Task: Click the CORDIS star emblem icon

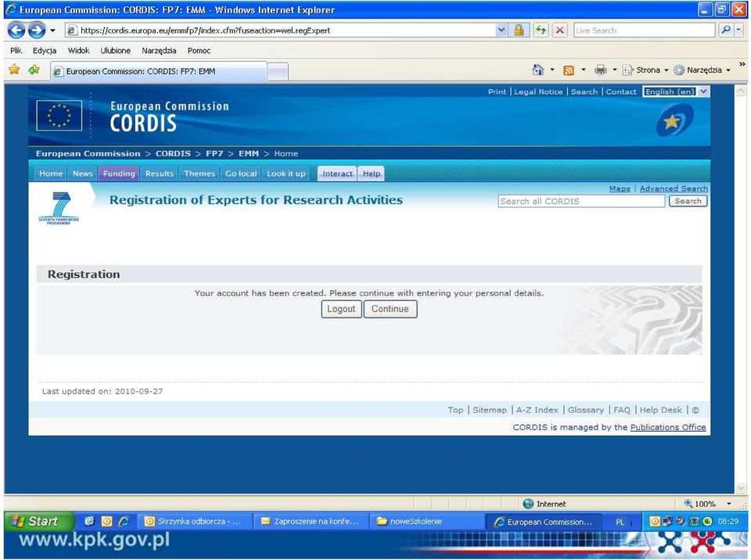Action: pos(674,120)
